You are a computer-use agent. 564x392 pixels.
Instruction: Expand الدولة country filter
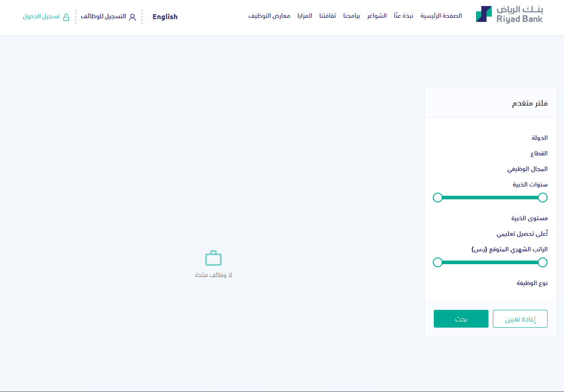pyautogui.click(x=540, y=138)
